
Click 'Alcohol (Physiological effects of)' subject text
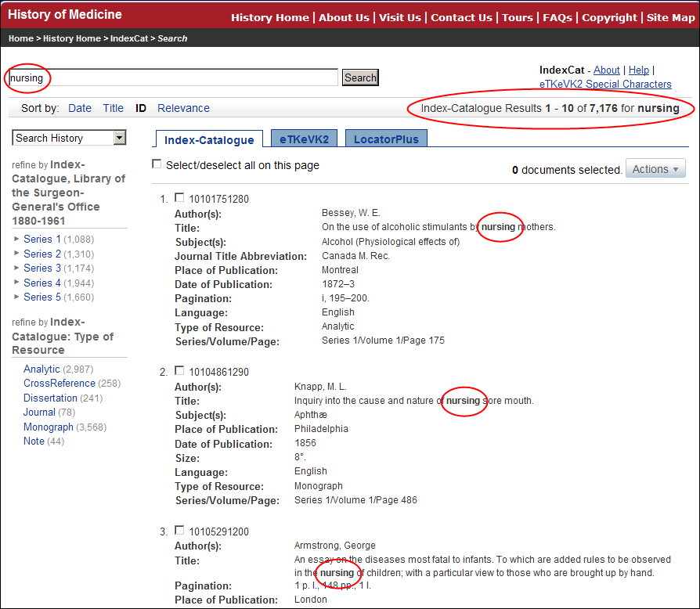click(x=391, y=242)
